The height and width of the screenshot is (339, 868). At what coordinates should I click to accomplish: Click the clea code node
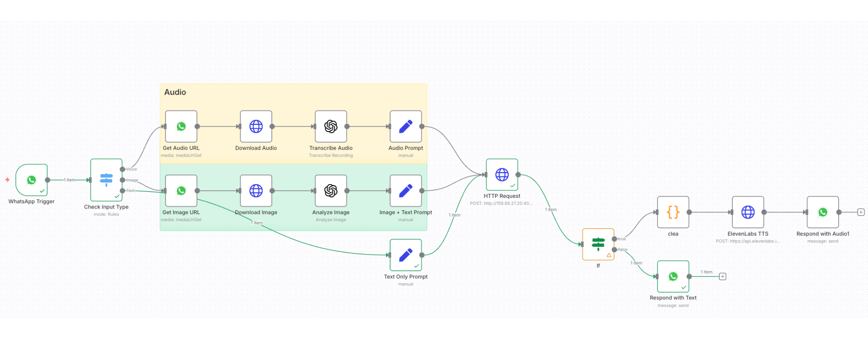pyautogui.click(x=673, y=212)
